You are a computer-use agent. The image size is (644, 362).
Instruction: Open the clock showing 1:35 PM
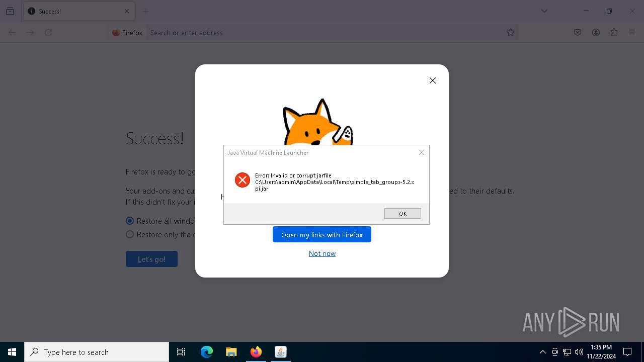601,352
